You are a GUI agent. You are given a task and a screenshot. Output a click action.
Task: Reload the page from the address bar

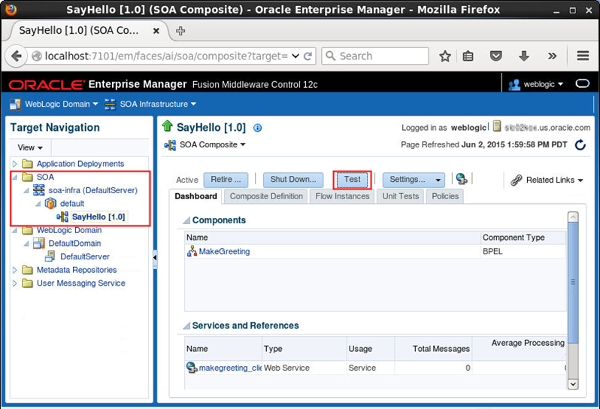[309, 56]
